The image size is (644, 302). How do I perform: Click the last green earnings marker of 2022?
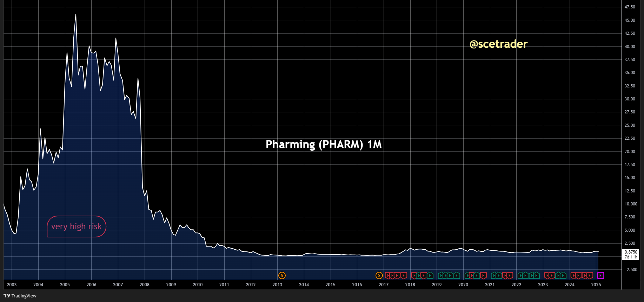[x=537, y=276]
